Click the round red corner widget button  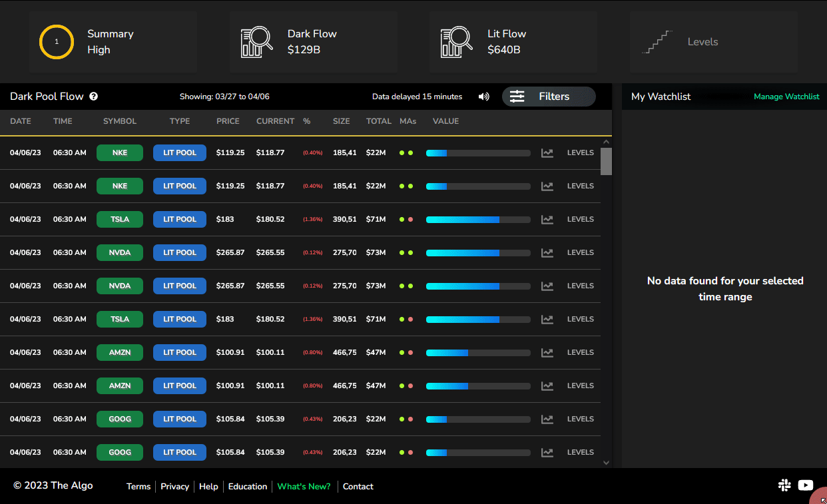pyautogui.click(x=819, y=496)
